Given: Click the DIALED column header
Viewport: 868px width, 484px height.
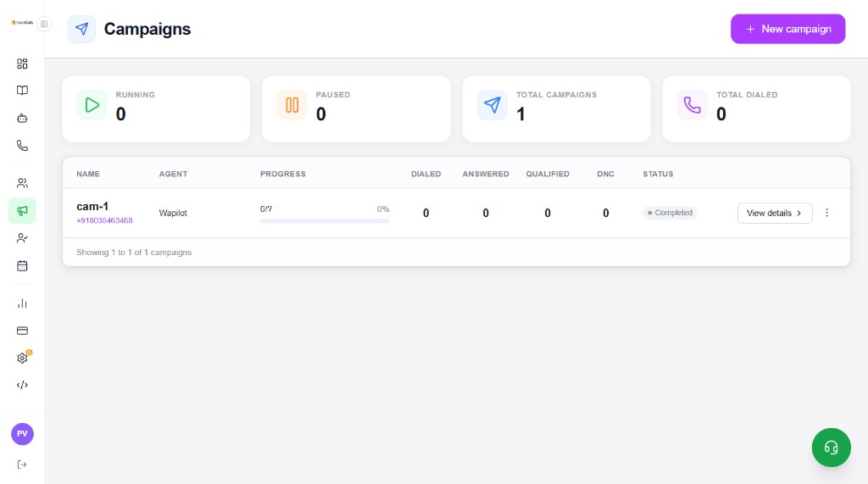Looking at the screenshot, I should 426,174.
